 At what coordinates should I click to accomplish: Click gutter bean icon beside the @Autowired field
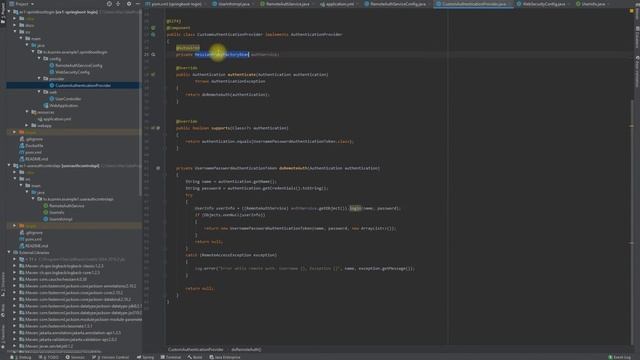(x=153, y=54)
